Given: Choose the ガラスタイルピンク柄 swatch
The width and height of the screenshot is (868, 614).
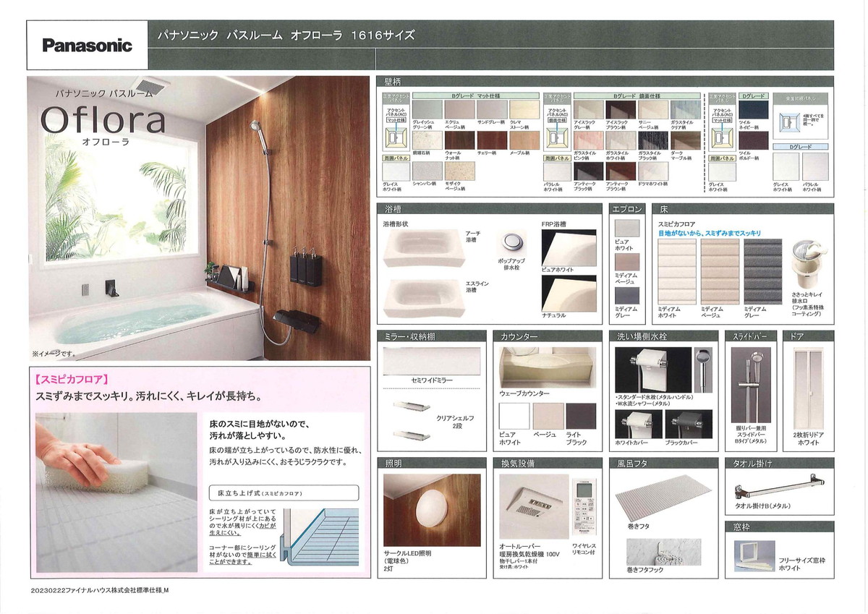Looking at the screenshot, I should (x=587, y=140).
